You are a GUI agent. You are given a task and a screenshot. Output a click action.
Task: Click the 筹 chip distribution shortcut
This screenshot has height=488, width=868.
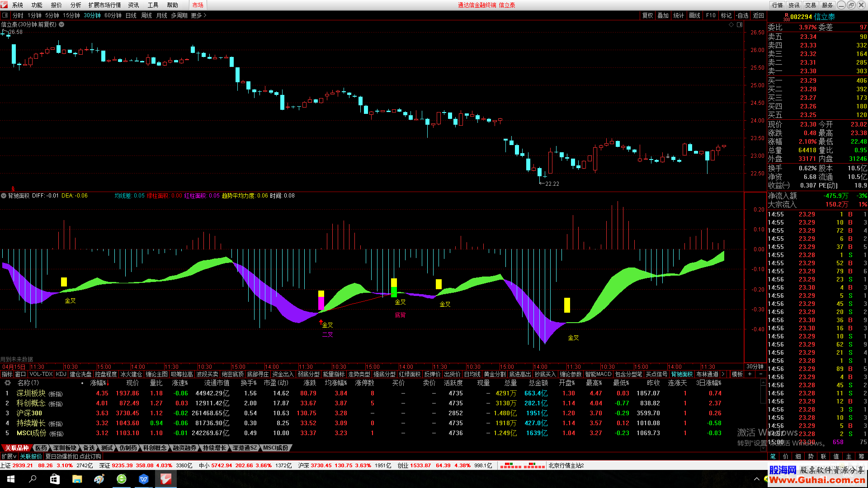pyautogui.click(x=861, y=456)
